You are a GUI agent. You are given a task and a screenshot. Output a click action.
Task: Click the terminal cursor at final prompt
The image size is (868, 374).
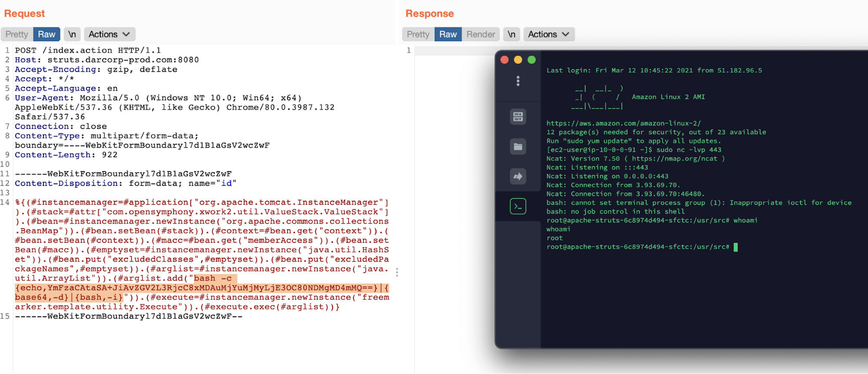click(x=736, y=247)
